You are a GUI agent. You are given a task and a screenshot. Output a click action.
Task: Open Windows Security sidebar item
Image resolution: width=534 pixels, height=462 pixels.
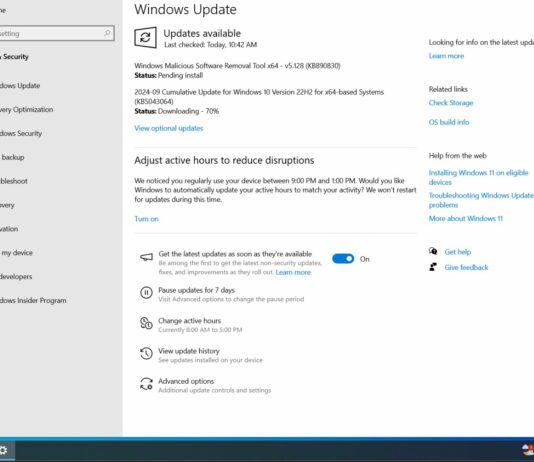[21, 133]
